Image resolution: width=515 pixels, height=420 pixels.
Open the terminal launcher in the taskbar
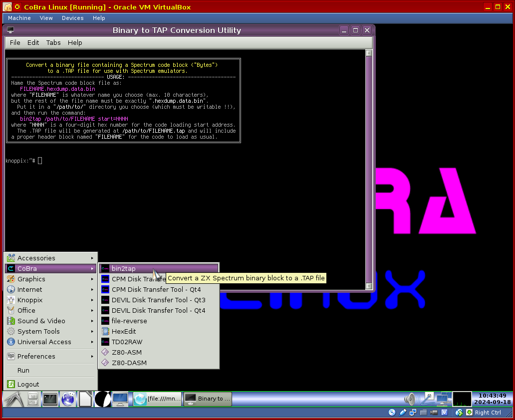(x=50, y=399)
